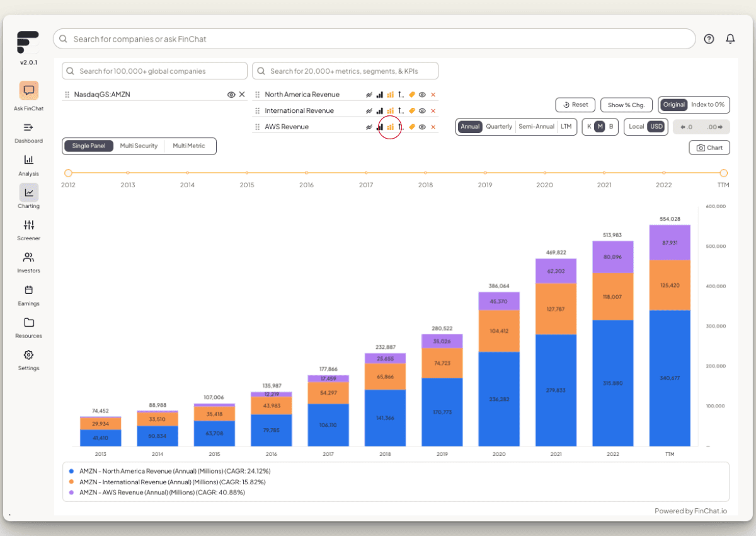
Task: Click purple AWS Revenue legend dot
Action: coord(72,492)
